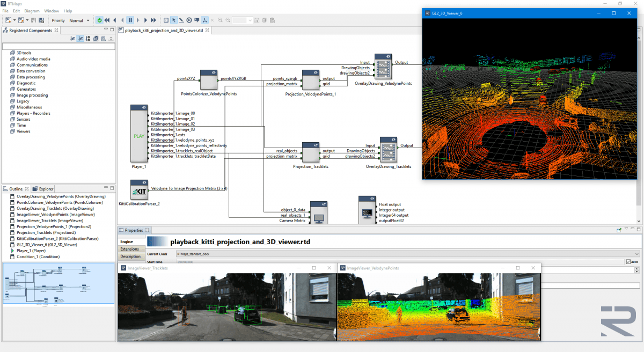Click the save diagram icon

(x=34, y=20)
